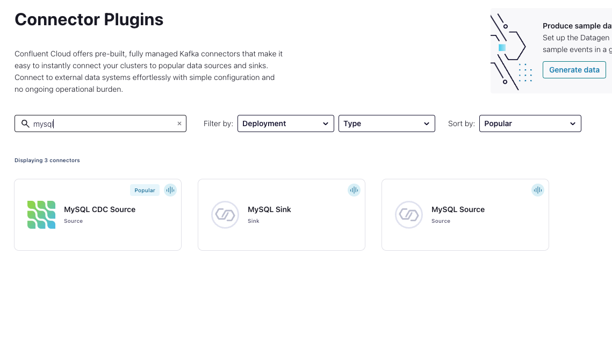Click the waveform badge on MySQL Sink
Image resolution: width=612 pixels, height=364 pixels.
[x=354, y=190]
